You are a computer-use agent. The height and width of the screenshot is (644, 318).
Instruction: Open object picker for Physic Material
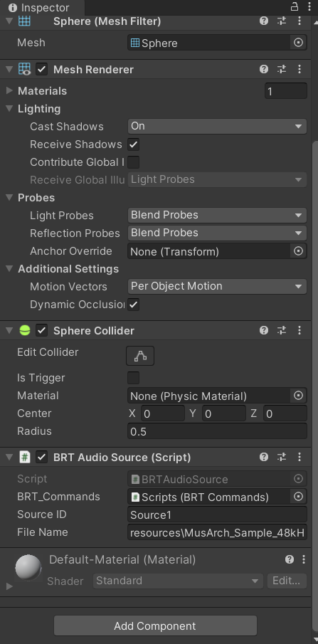pyautogui.click(x=299, y=396)
